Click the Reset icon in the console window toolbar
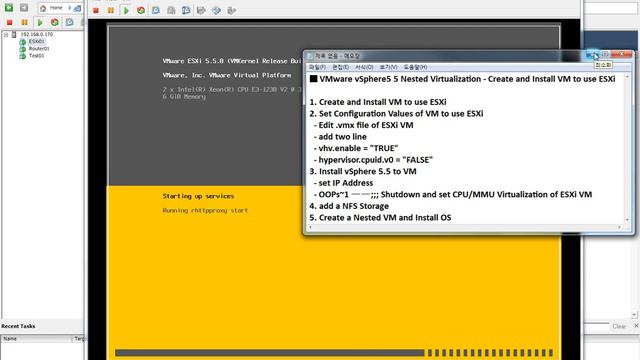Viewport: 640px width, 360px height. coord(141,10)
